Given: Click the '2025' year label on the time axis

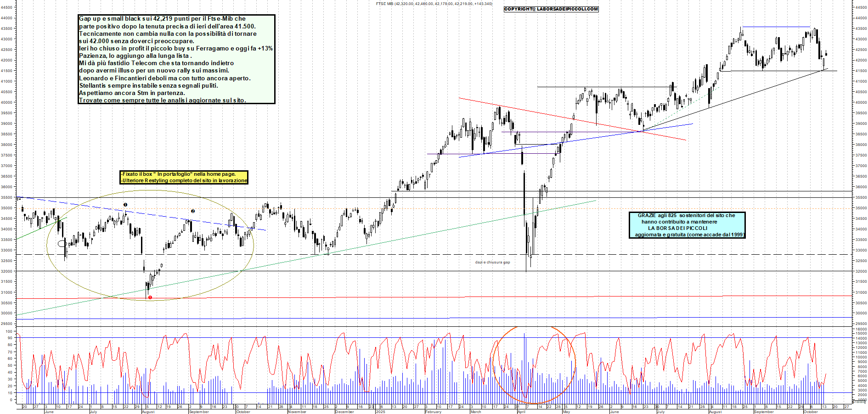Looking at the screenshot, I should (380, 412).
